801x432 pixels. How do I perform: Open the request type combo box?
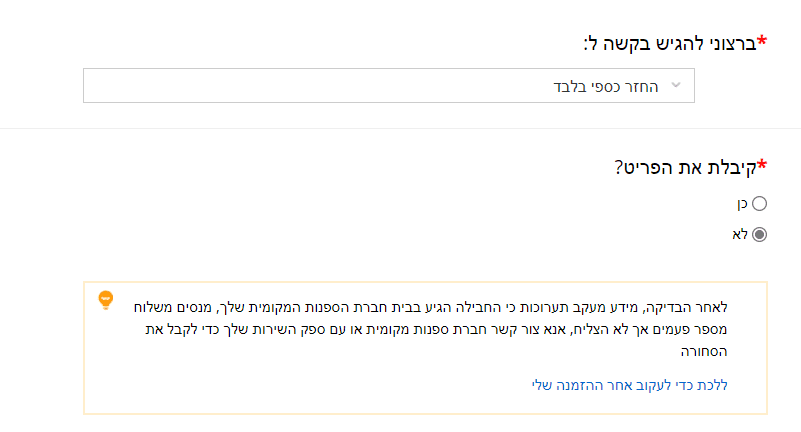tap(388, 86)
